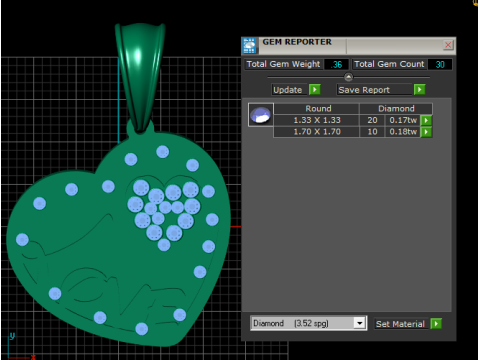The width and height of the screenshot is (480, 360).
Task: Select the '1.70 X 1.70' size cell
Action: pos(317,132)
